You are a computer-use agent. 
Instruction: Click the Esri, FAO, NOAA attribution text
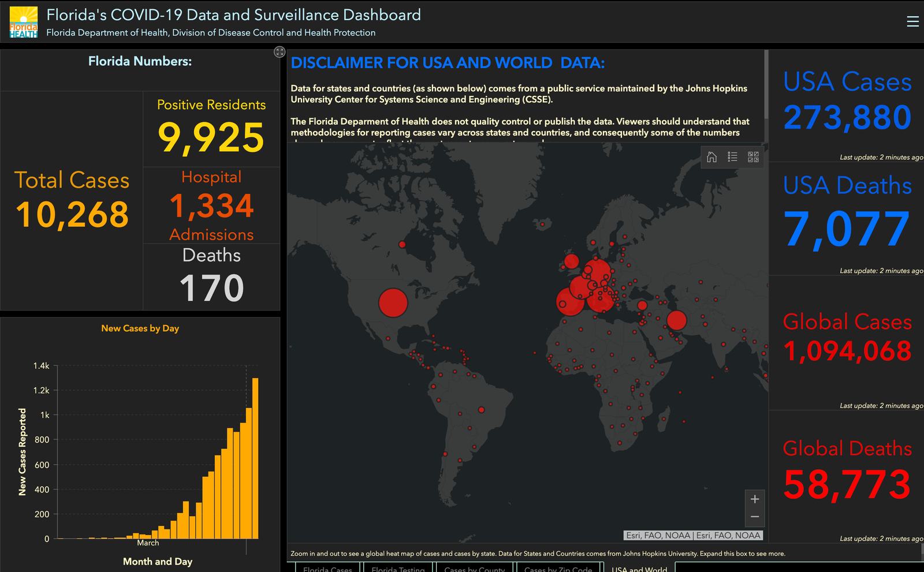pyautogui.click(x=694, y=536)
